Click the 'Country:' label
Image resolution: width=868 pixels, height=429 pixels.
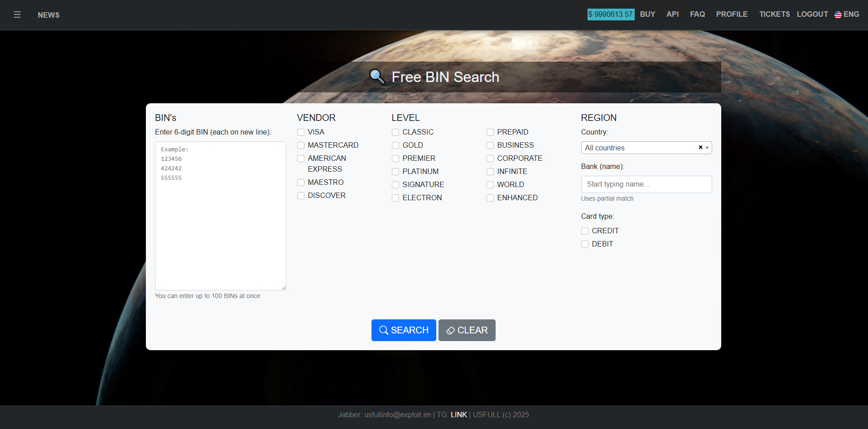pyautogui.click(x=595, y=132)
